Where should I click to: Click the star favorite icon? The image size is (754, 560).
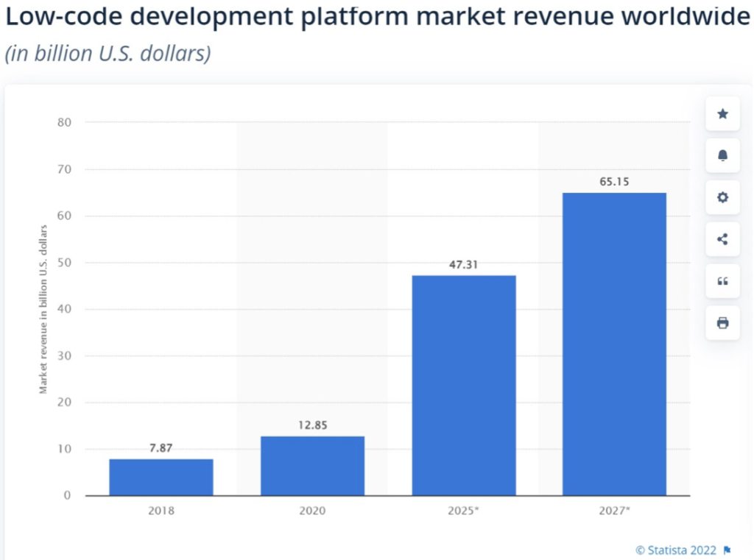coord(722,113)
